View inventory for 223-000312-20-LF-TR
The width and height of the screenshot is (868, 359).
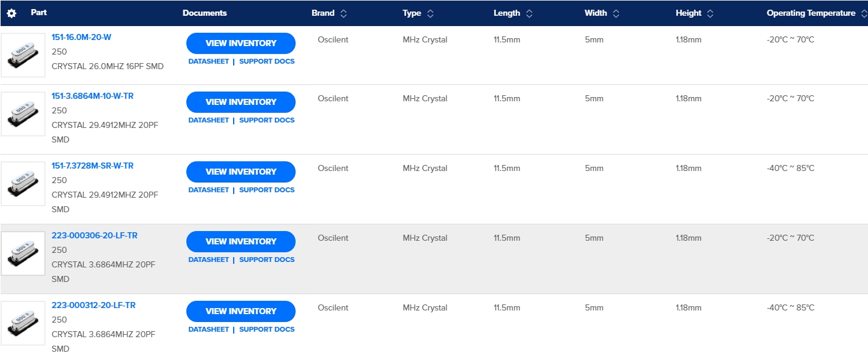click(240, 311)
